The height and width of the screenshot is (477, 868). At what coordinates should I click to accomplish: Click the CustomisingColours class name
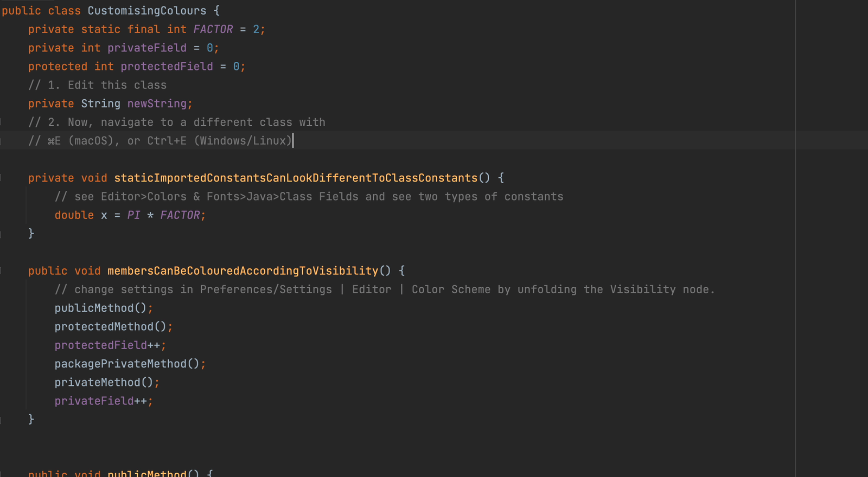coord(146,11)
